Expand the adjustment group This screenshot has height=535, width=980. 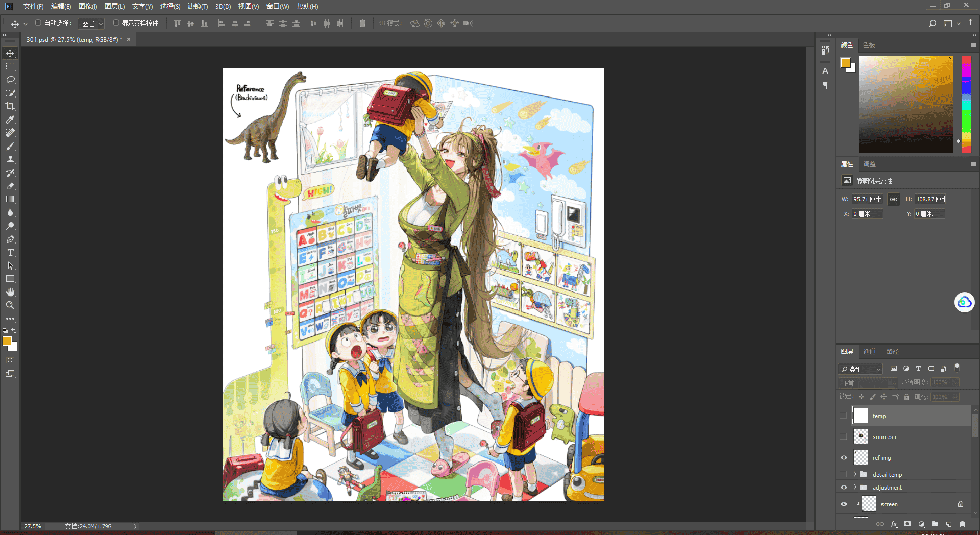(x=855, y=487)
